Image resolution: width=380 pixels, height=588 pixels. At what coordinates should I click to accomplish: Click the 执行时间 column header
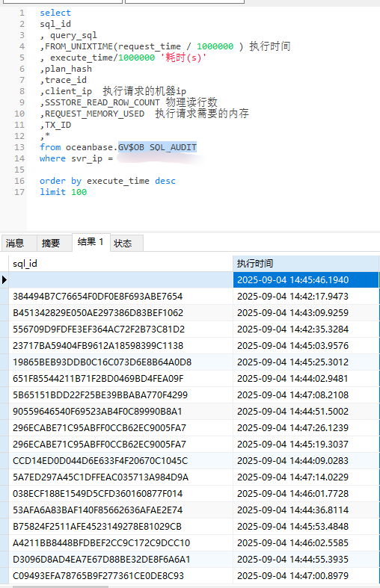pyautogui.click(x=306, y=264)
